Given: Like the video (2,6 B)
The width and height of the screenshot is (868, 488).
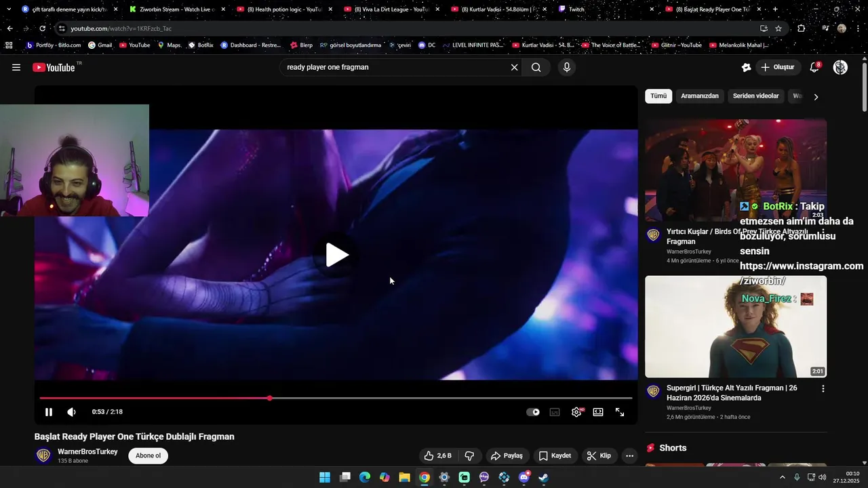Looking at the screenshot, I should coord(438,455).
